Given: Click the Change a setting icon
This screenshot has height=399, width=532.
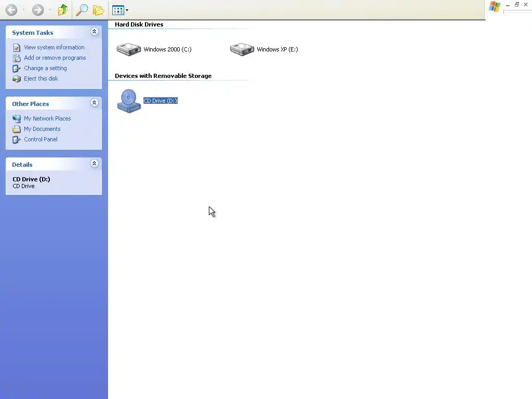Looking at the screenshot, I should (17, 69).
